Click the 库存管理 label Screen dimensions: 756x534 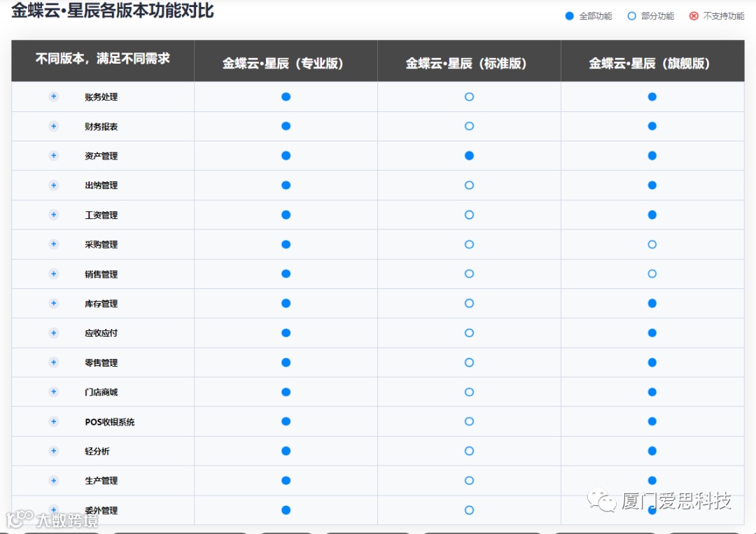[x=101, y=304]
